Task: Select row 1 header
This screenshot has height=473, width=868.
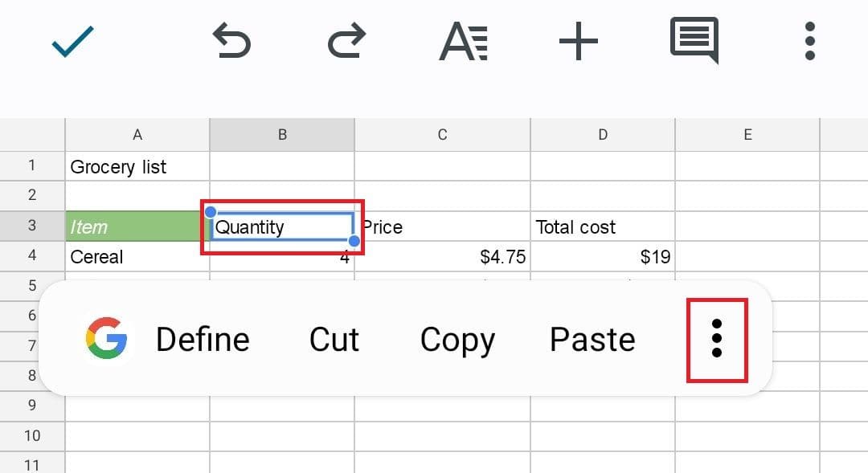Action: (x=32, y=165)
